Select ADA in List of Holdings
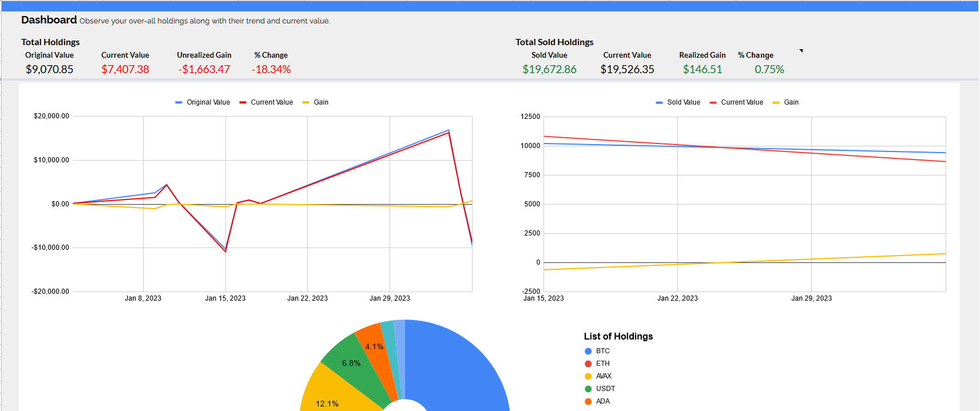 click(597, 401)
